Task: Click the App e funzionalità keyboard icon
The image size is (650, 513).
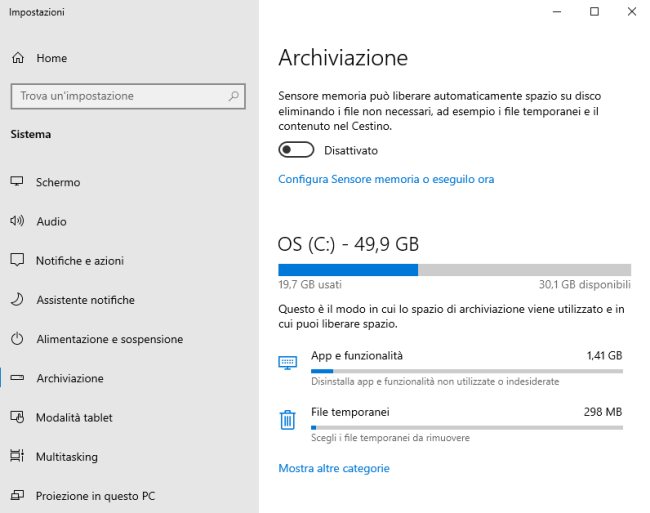Action: click(288, 363)
